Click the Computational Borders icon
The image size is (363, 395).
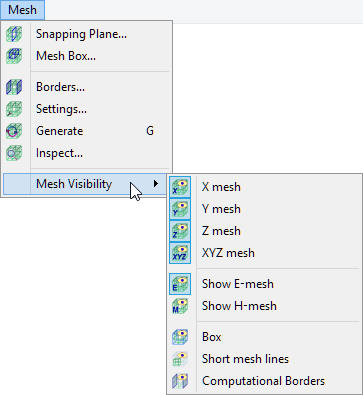point(180,381)
